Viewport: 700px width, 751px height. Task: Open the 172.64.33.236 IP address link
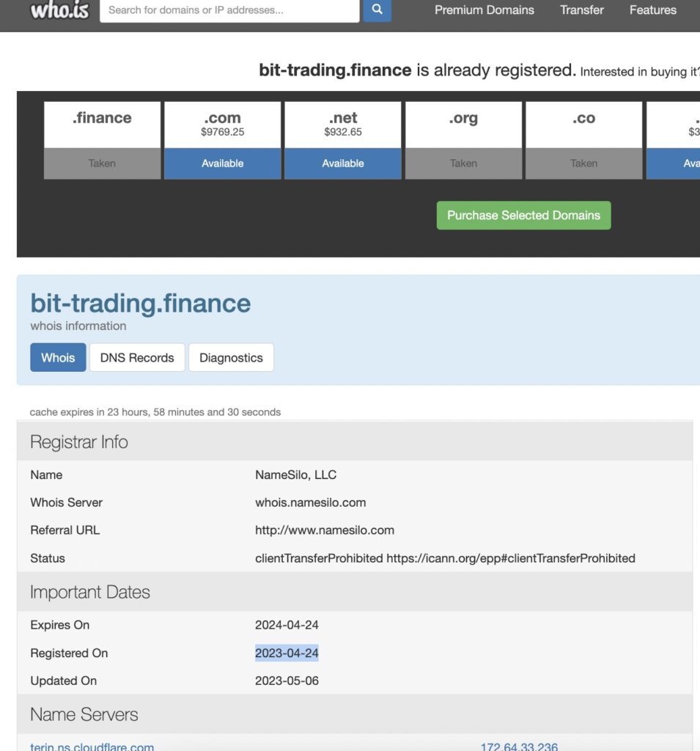(x=519, y=746)
